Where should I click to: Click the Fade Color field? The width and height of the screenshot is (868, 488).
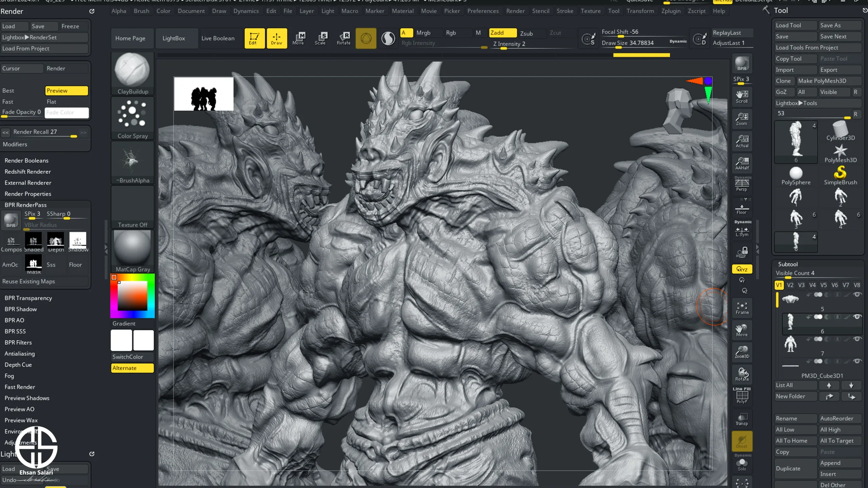pyautogui.click(x=66, y=113)
